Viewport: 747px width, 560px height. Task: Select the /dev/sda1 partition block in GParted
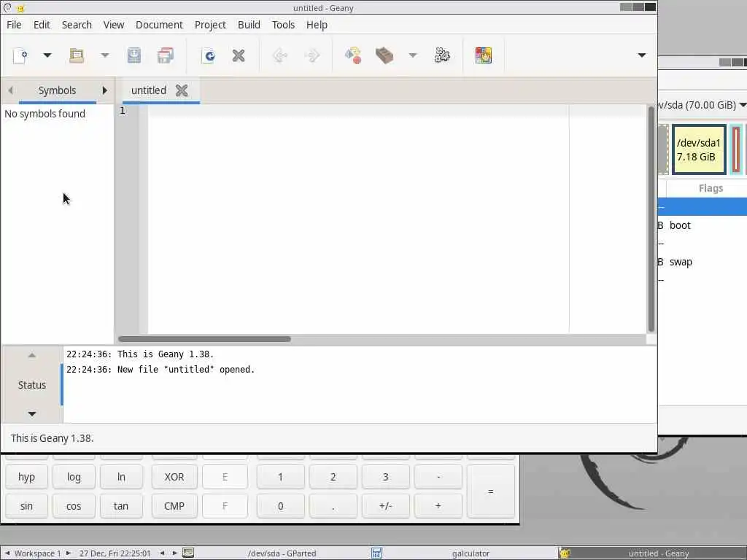[x=699, y=149]
